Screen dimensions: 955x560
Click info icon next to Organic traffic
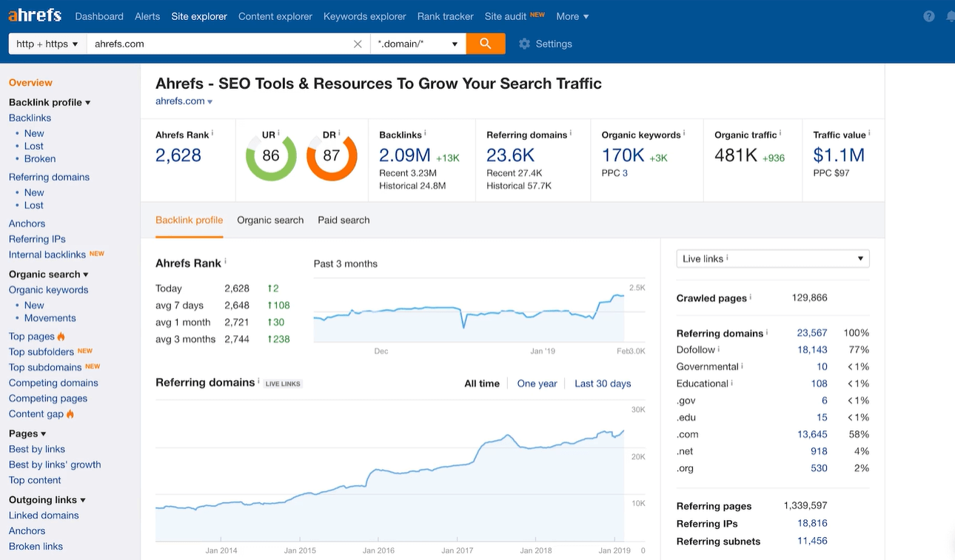point(780,133)
